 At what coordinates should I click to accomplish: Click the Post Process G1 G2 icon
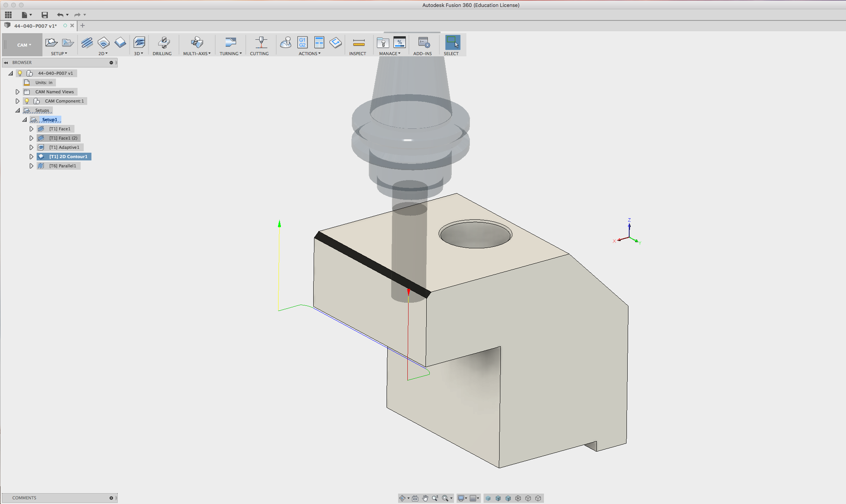pos(302,42)
